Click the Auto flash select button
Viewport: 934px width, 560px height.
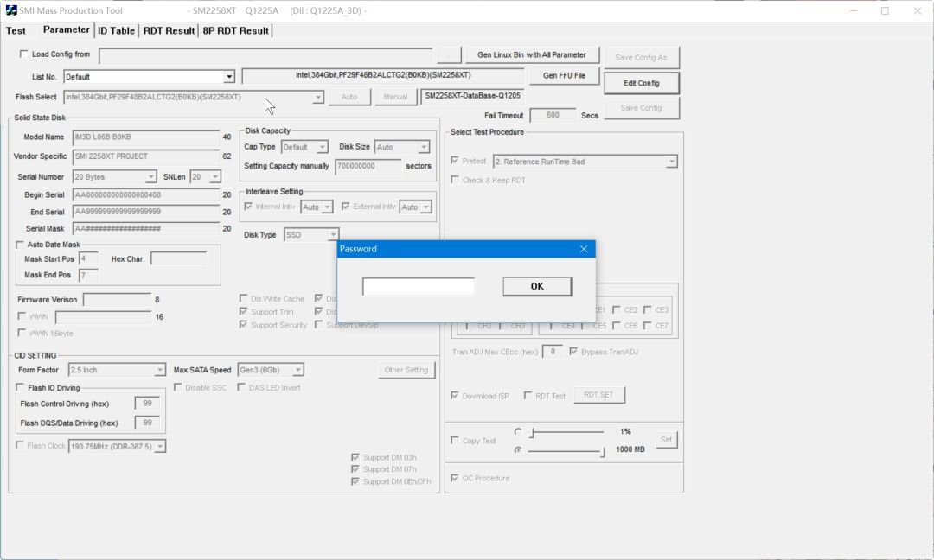click(349, 97)
